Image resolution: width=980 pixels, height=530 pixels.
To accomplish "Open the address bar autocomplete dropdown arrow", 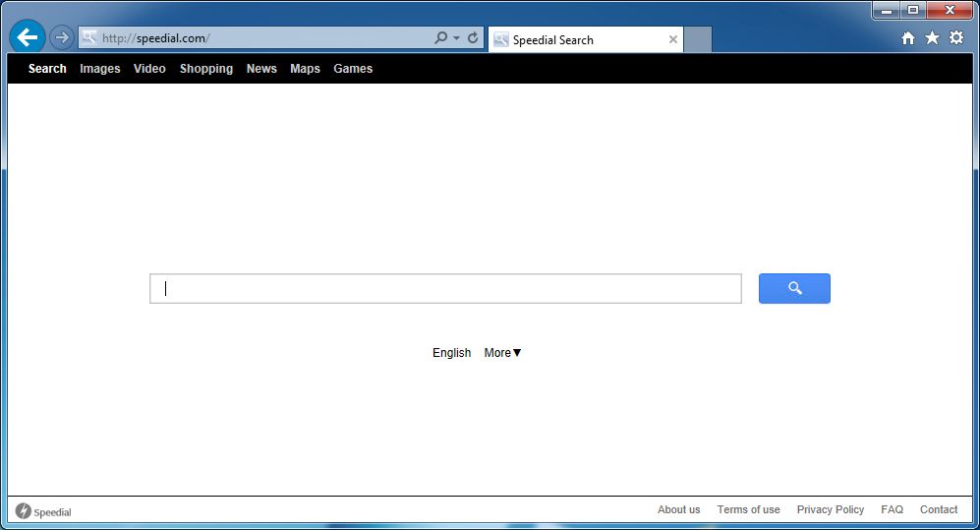I will (457, 38).
